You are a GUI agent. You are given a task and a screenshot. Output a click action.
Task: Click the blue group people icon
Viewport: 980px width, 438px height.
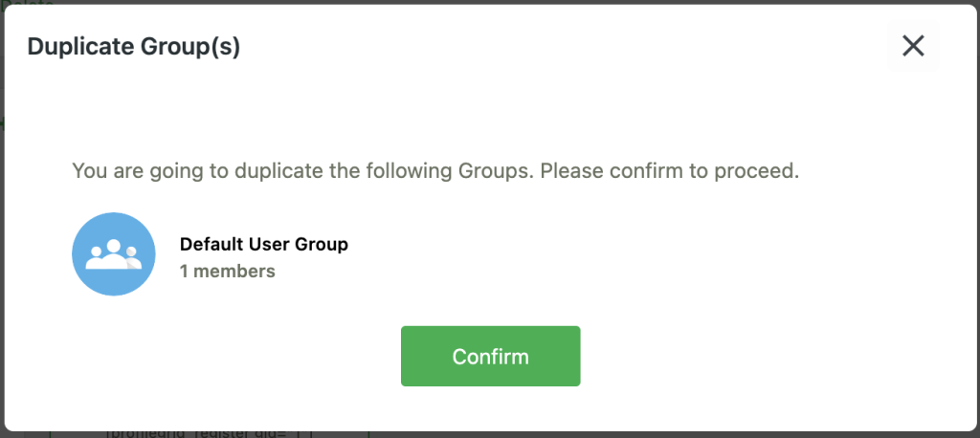(x=114, y=254)
